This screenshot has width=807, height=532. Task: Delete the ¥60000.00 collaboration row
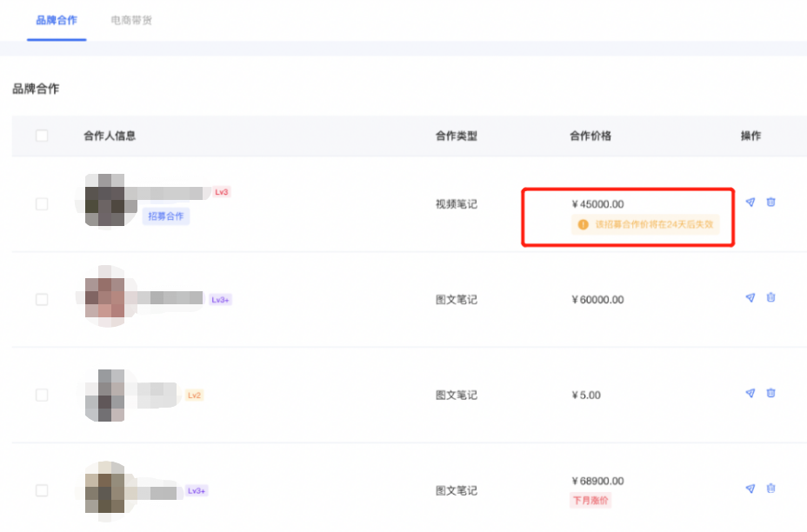click(x=770, y=298)
